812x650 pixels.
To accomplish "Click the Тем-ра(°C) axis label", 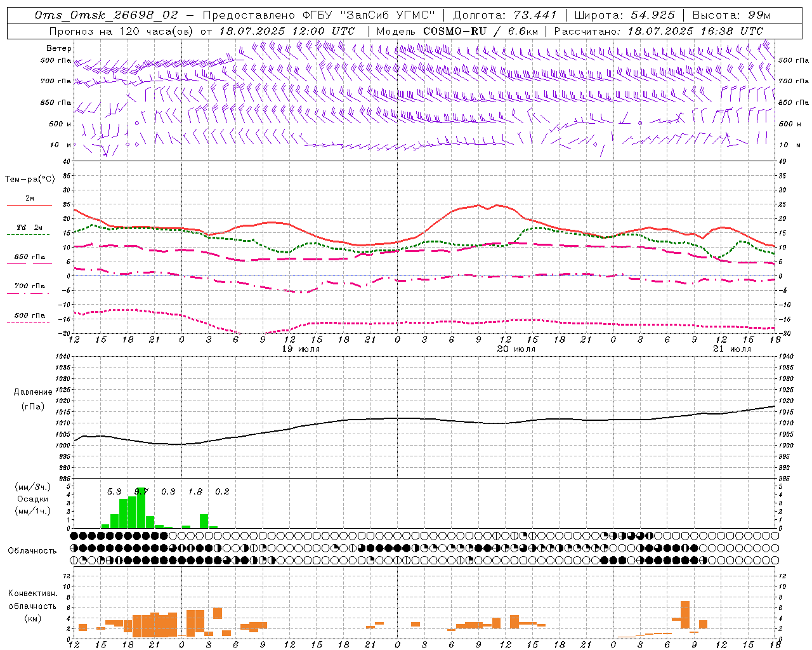I will coord(30,180).
